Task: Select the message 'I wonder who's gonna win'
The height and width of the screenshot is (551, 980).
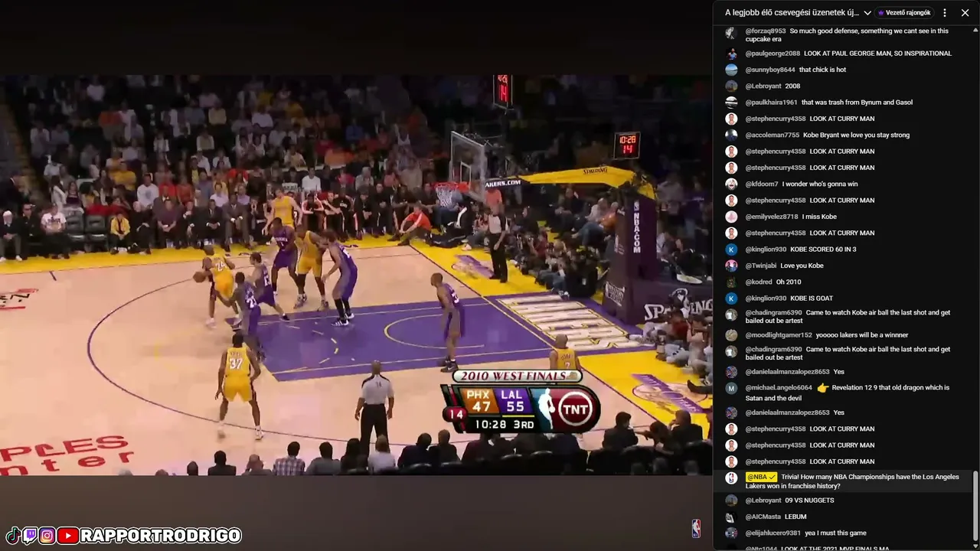Action: 820,184
